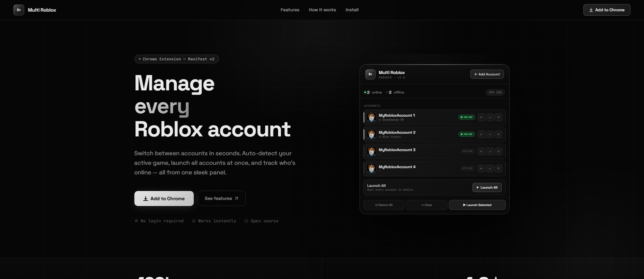Viewport: 644px width, 279px height.
Task: Select MyRobloxAccount 4 with its checkmark icon
Action: coord(490,168)
